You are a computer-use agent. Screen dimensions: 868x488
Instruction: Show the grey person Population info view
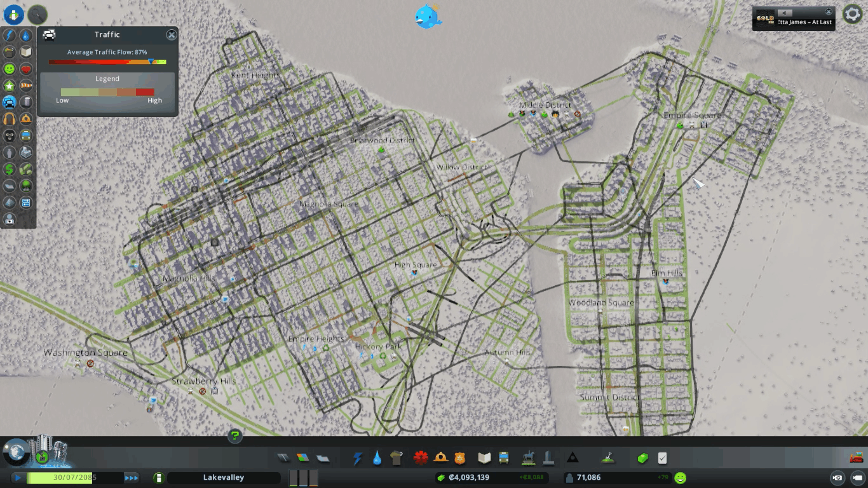10,152
